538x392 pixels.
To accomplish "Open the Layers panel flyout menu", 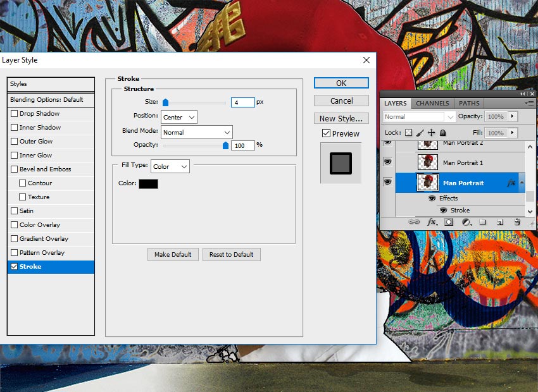I will [x=532, y=103].
